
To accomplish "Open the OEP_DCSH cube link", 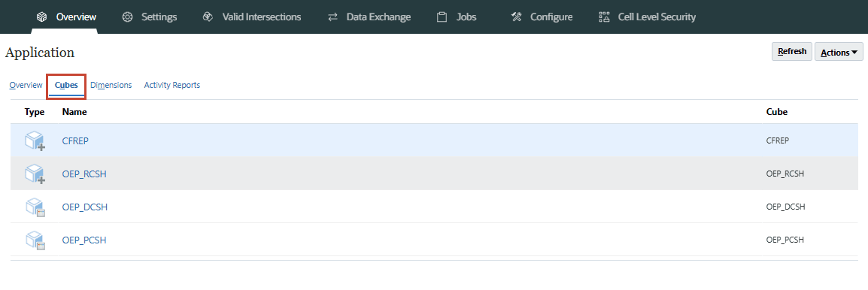I will 85,207.
